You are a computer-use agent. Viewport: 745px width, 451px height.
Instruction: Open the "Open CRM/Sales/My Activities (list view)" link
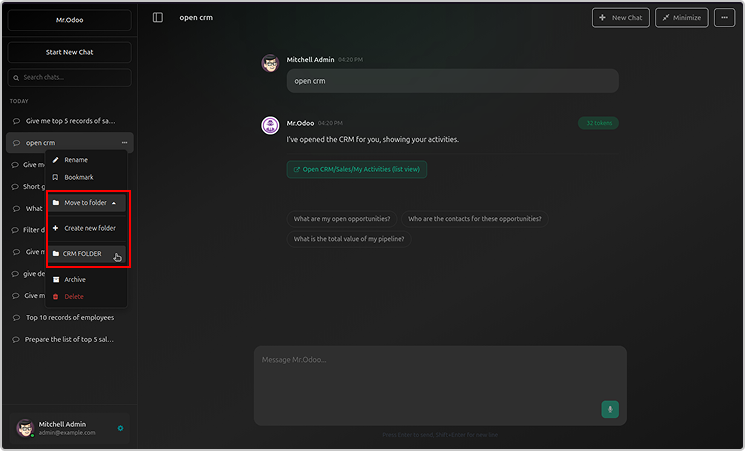coord(357,170)
